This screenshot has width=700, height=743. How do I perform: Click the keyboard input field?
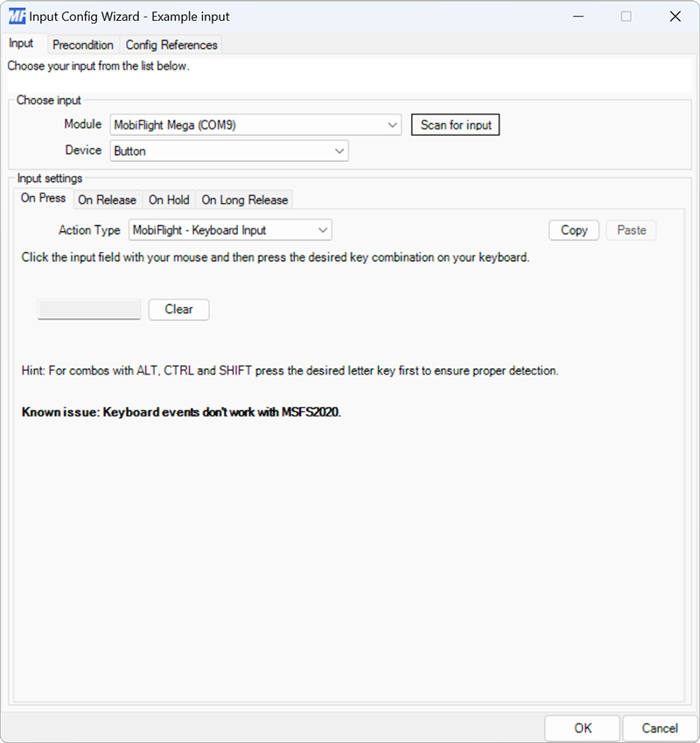pos(88,309)
